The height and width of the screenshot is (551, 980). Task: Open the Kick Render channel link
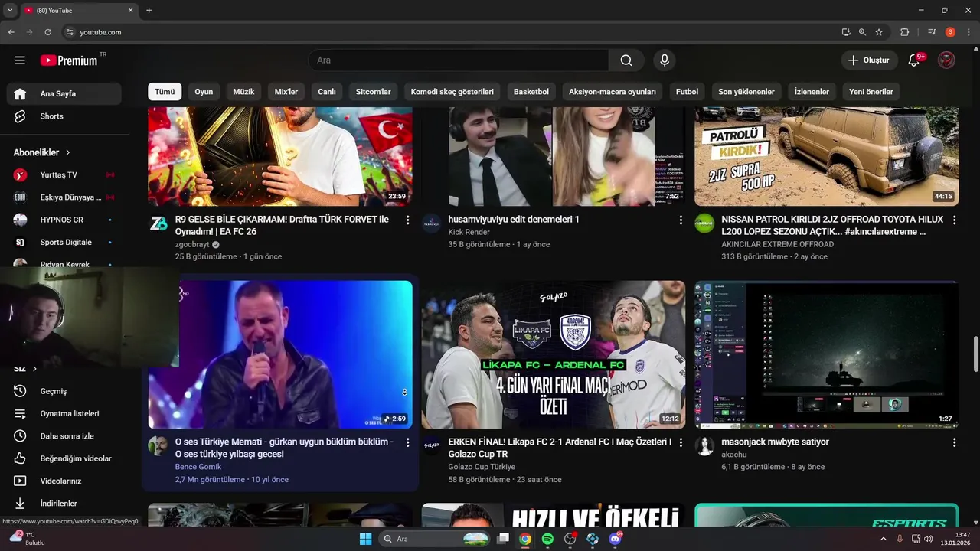point(469,233)
